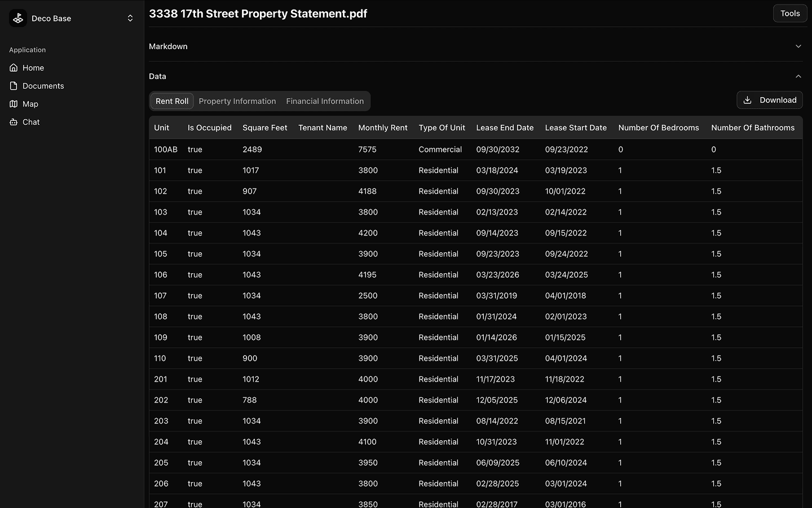Viewport: 812px width, 508px height.
Task: Click the download arrow icon
Action: coord(748,100)
